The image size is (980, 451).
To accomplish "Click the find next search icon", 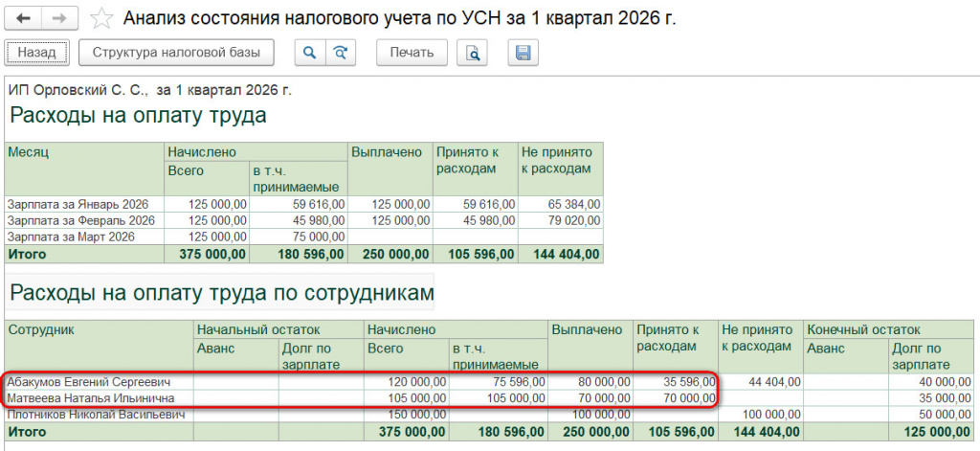I will tap(341, 53).
